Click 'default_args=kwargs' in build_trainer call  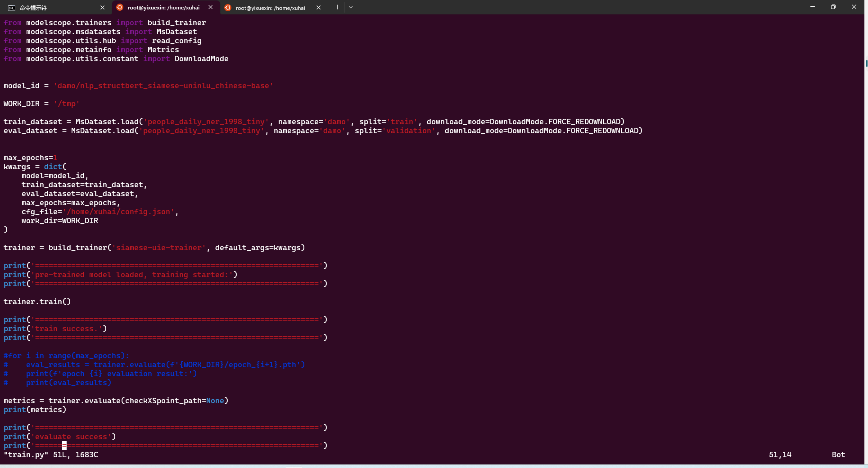258,247
